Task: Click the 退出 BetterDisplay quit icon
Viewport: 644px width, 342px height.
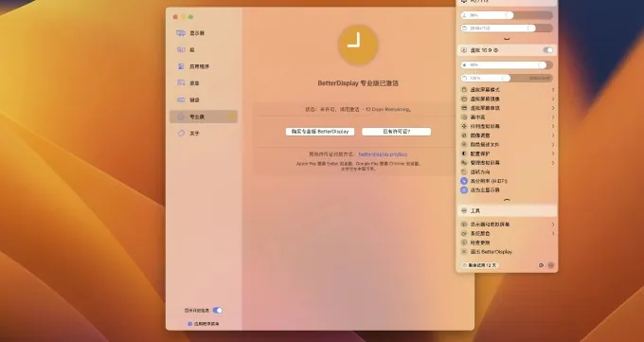Action: (x=464, y=252)
